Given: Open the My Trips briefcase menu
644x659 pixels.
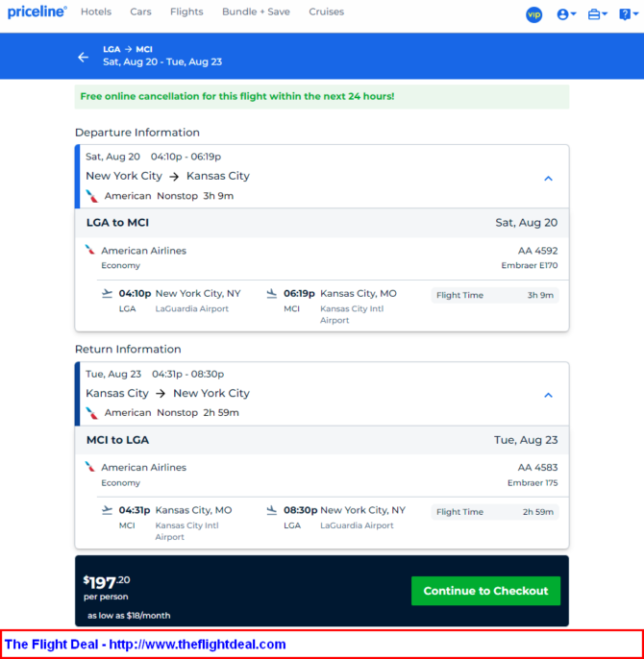Looking at the screenshot, I should pyautogui.click(x=597, y=14).
